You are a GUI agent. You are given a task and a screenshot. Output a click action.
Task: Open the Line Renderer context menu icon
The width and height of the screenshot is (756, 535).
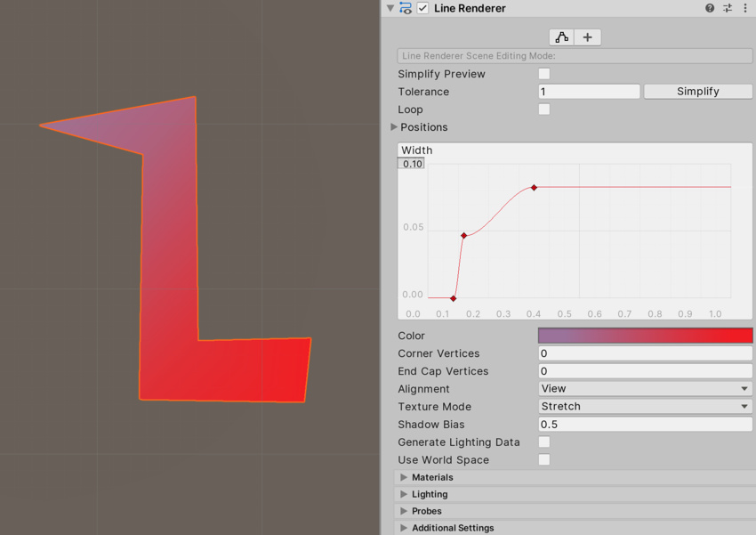(745, 8)
